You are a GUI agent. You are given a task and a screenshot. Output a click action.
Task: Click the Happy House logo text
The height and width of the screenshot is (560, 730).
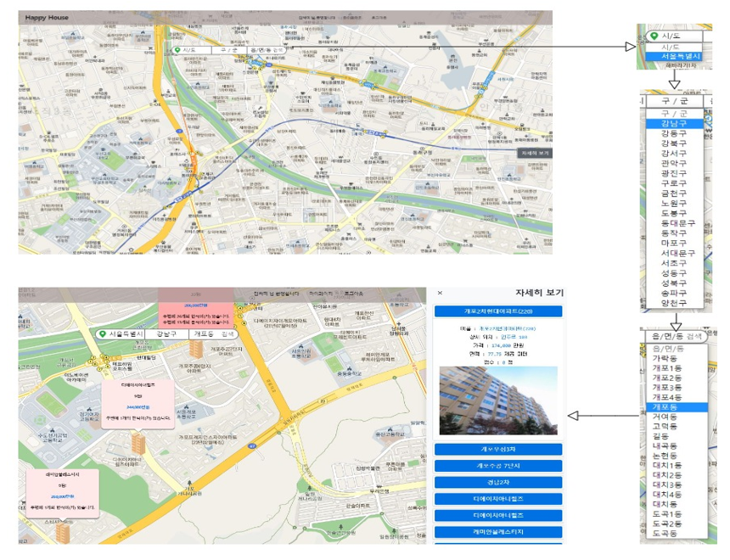point(47,18)
